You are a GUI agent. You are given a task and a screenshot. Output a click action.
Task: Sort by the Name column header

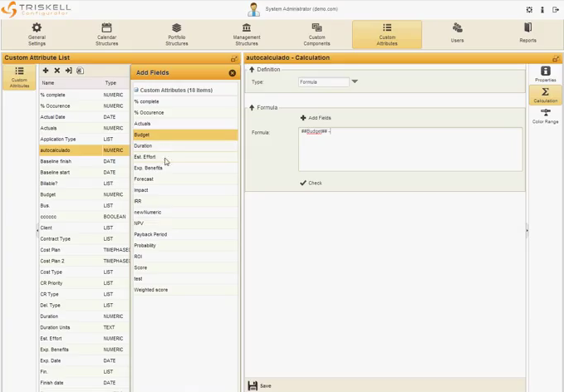tap(70, 83)
